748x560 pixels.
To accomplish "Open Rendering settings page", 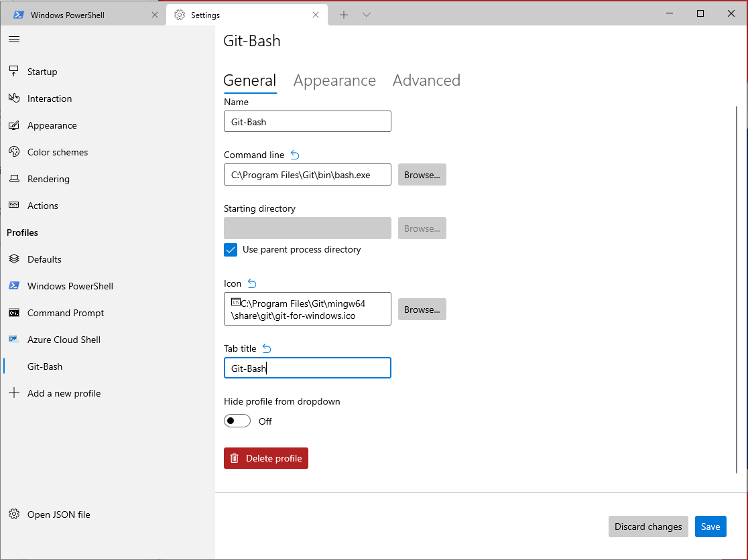I will pos(107,179).
